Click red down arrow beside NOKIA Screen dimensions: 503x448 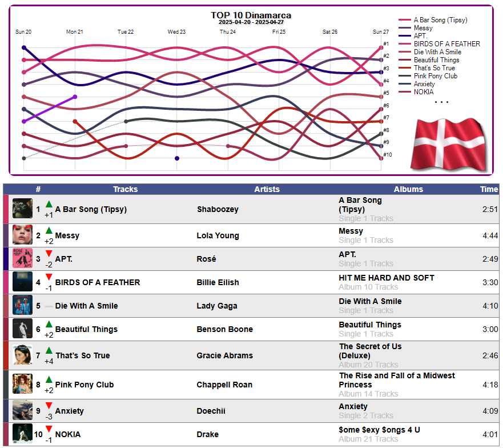(x=49, y=429)
